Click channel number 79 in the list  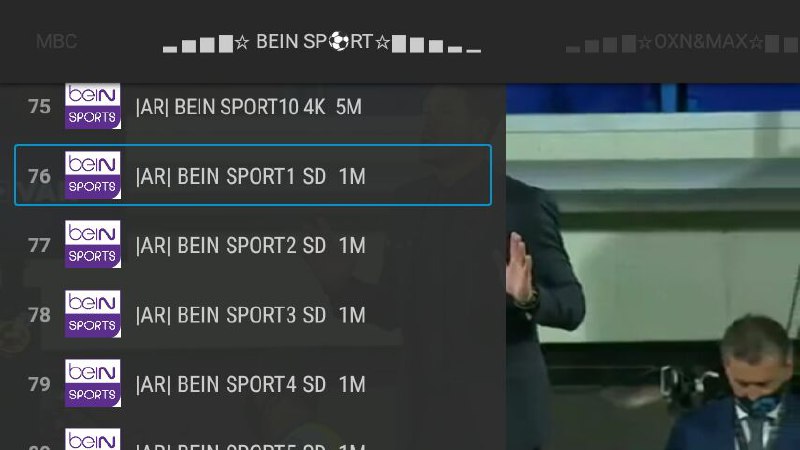coord(39,384)
